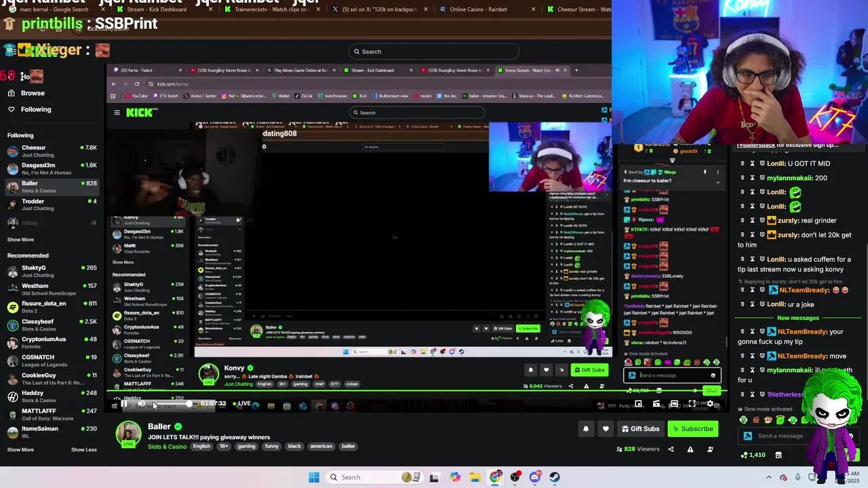This screenshot has height=488, width=868.
Task: Open Windows Start menu
Action: [313, 477]
